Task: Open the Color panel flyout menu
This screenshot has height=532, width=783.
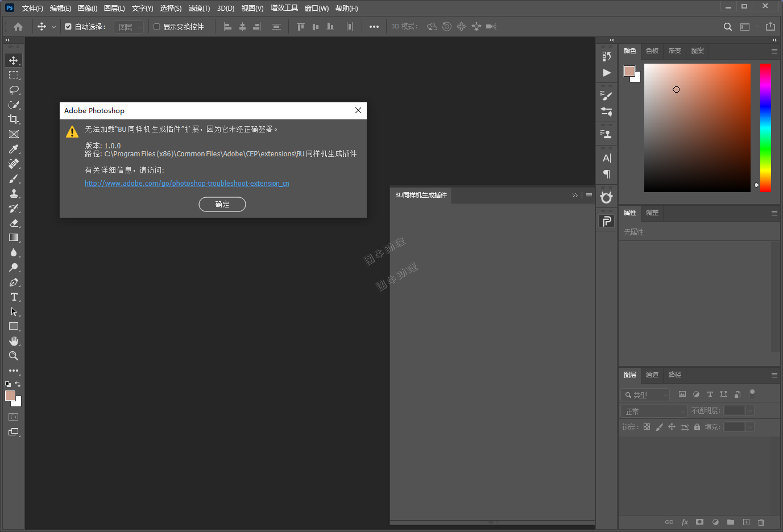Action: click(x=774, y=51)
